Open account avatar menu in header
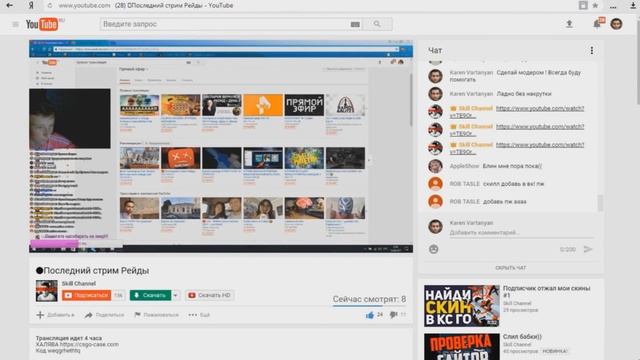The width and height of the screenshot is (640, 360). click(x=616, y=24)
